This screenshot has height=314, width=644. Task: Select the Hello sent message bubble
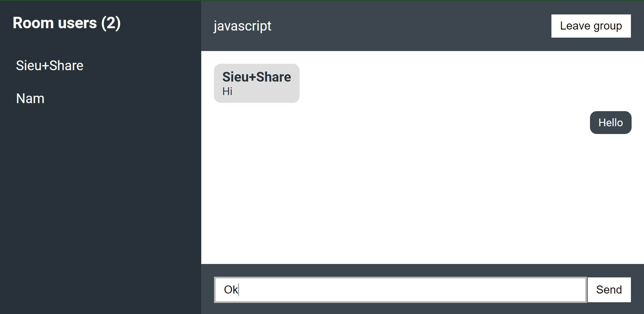coord(610,123)
